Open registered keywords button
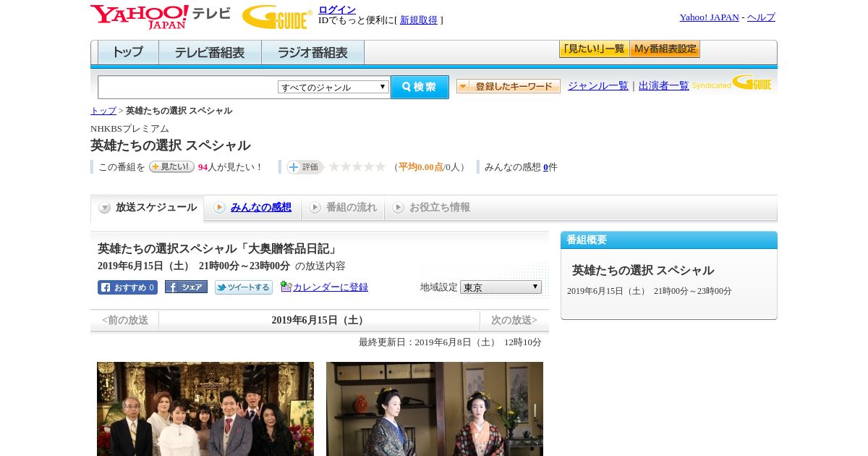Viewport: 868px width, 456px height. [x=509, y=86]
